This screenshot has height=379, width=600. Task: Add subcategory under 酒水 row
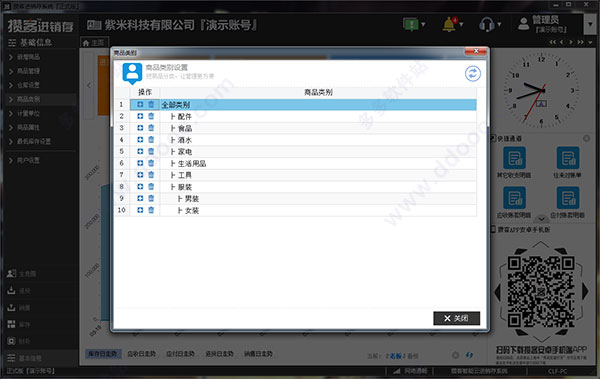coord(140,140)
